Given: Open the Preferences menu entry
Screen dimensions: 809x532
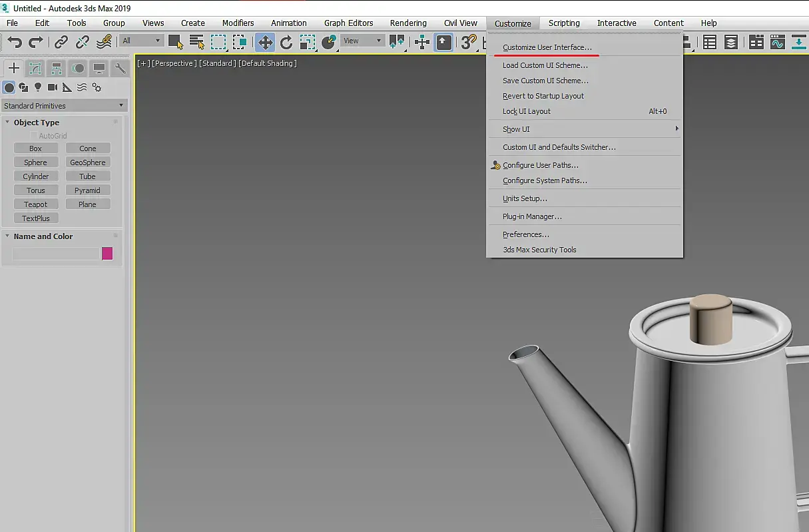Looking at the screenshot, I should [526, 234].
